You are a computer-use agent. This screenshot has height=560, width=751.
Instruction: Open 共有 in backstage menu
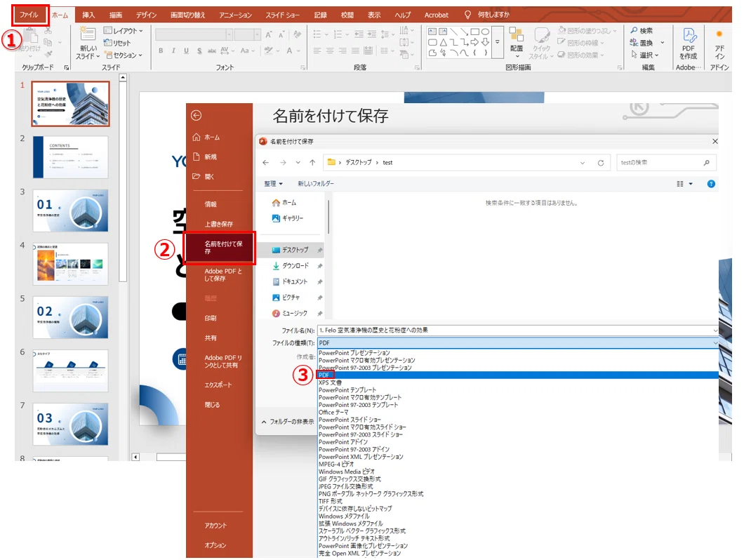click(x=211, y=338)
